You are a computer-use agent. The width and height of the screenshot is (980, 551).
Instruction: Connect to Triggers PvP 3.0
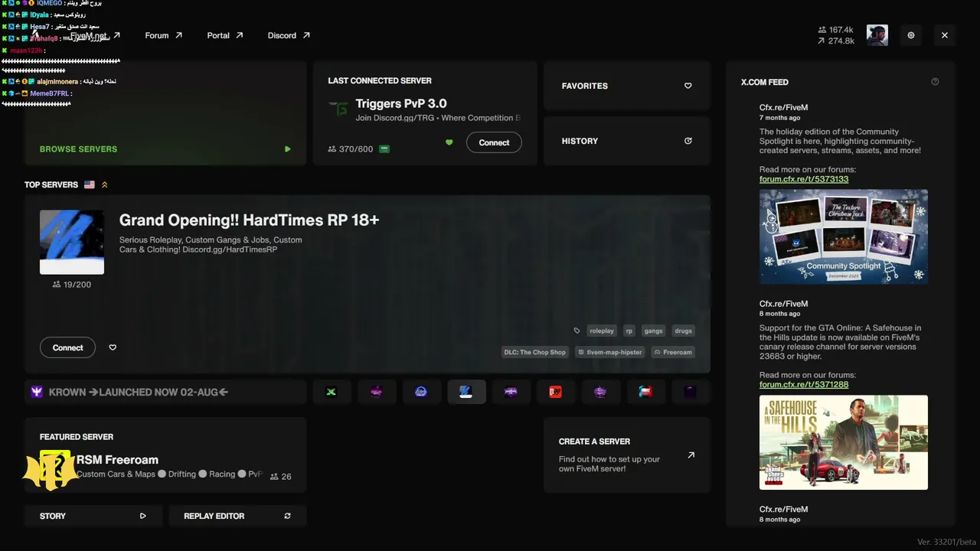[x=494, y=142]
